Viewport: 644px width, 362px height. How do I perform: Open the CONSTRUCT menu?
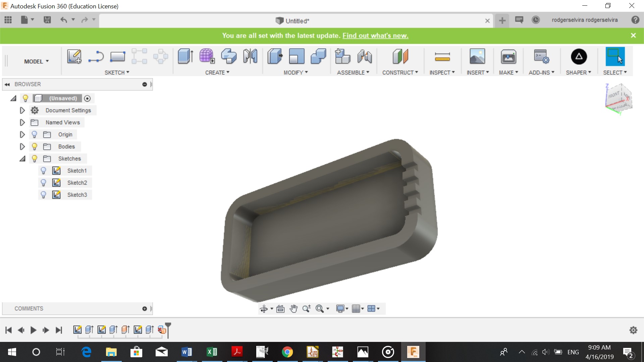[400, 72]
